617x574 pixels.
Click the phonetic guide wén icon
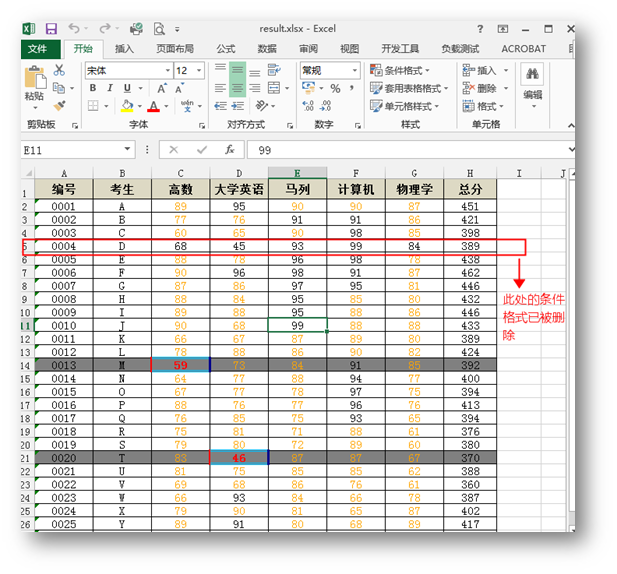pos(187,106)
